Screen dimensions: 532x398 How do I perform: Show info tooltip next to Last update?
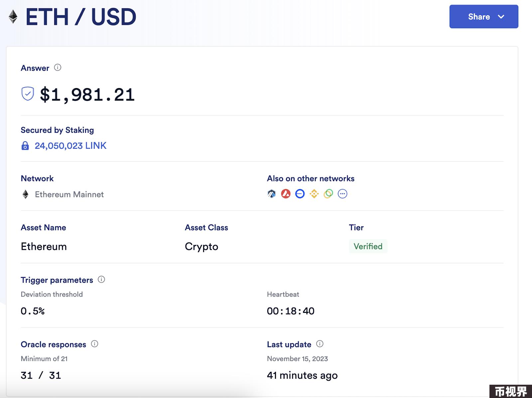click(320, 344)
